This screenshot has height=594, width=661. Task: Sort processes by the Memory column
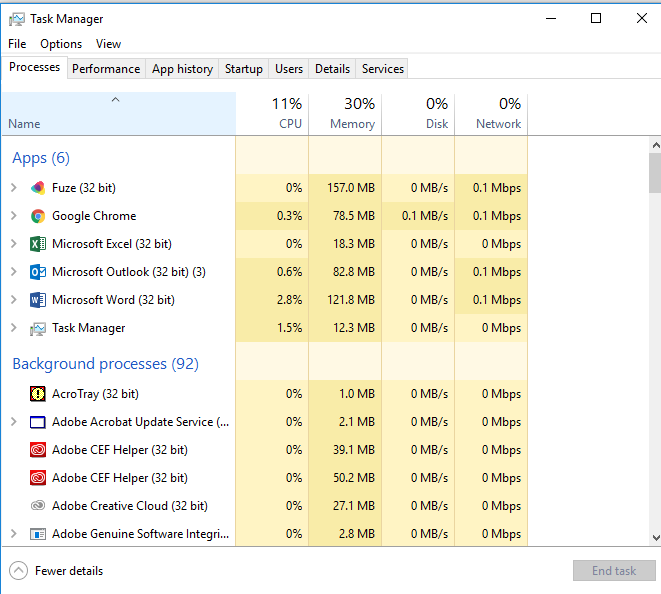[x=345, y=114]
